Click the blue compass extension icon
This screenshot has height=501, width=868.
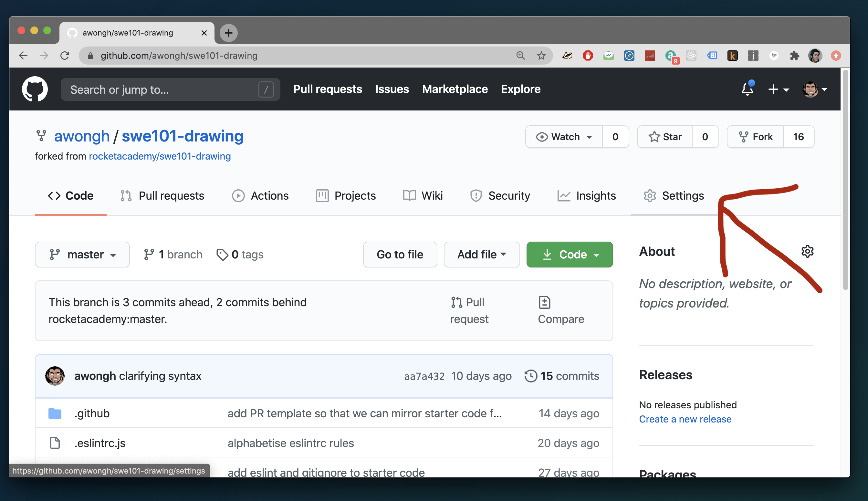(629, 56)
